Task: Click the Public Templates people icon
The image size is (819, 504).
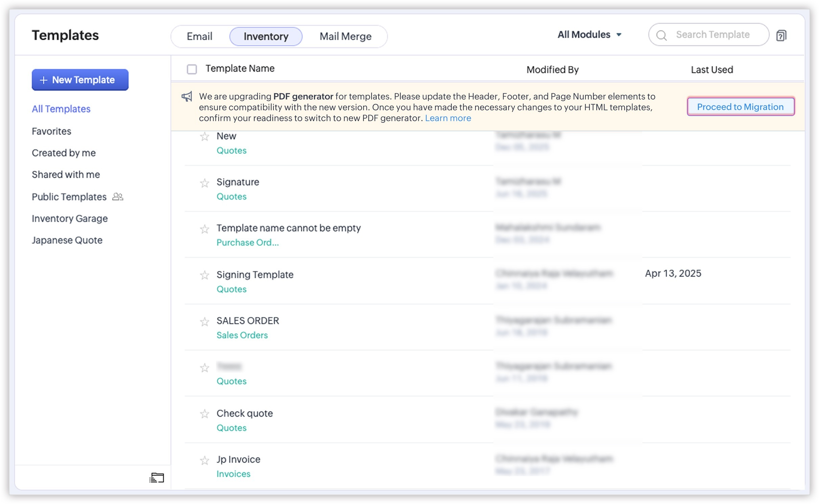Action: (x=118, y=197)
